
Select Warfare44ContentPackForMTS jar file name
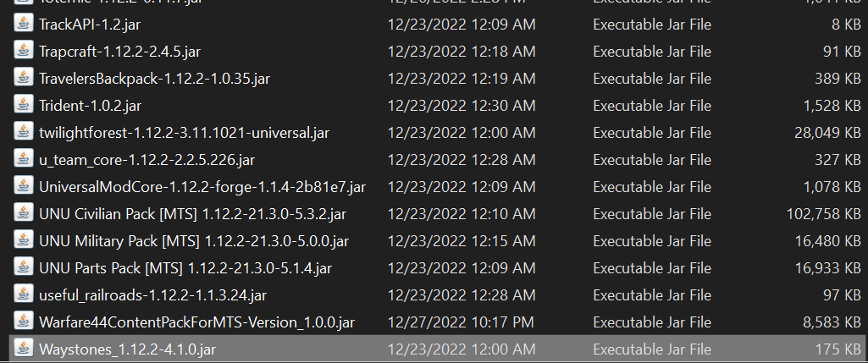(x=196, y=322)
